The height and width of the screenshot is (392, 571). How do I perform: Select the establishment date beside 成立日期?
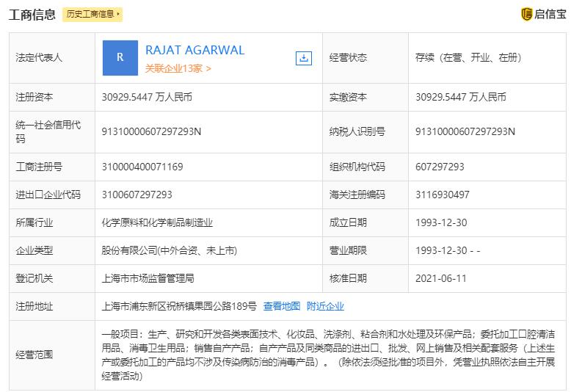(x=441, y=222)
